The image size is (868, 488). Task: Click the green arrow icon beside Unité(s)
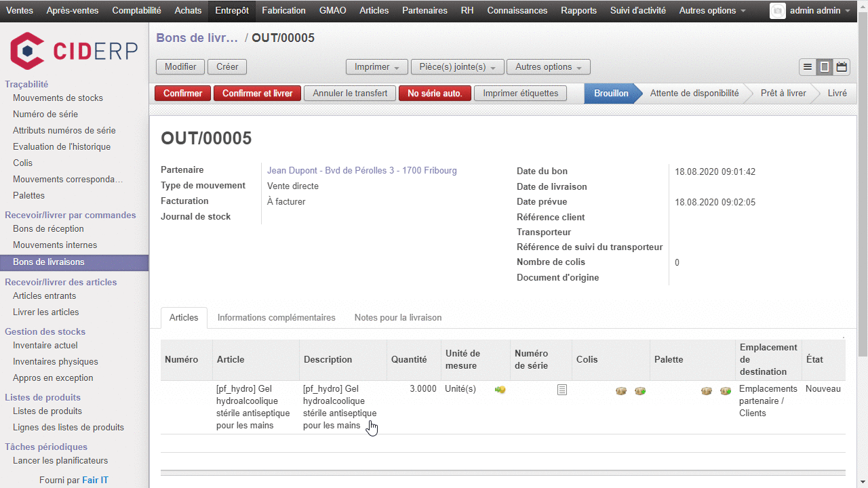[x=500, y=390]
